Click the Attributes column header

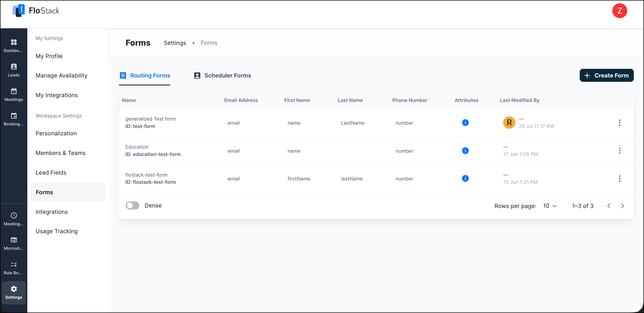pyautogui.click(x=466, y=100)
